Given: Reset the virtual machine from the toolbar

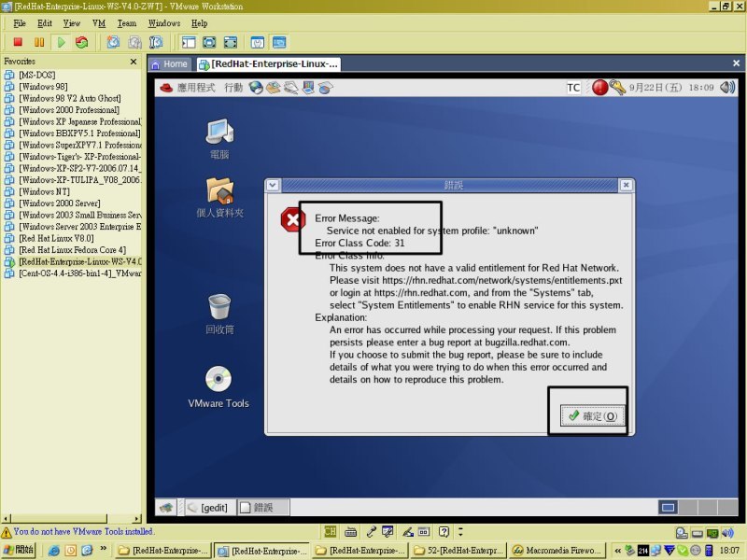Looking at the screenshot, I should [82, 42].
